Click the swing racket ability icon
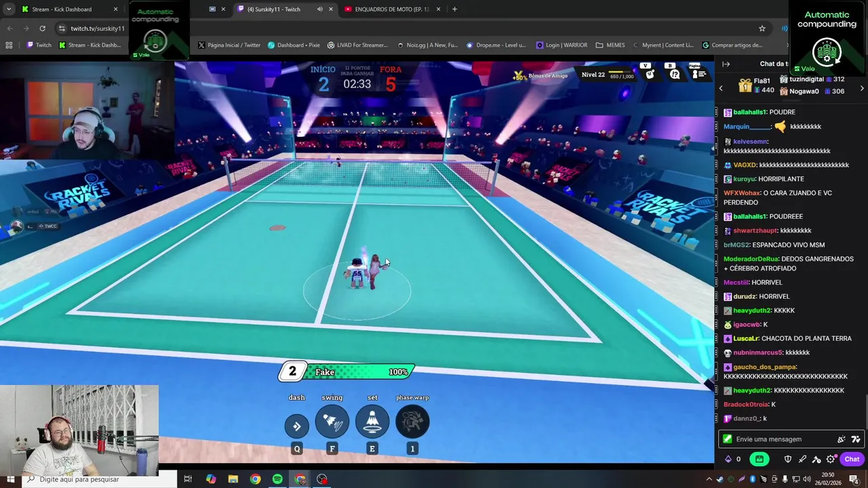868x488 pixels. (332, 422)
